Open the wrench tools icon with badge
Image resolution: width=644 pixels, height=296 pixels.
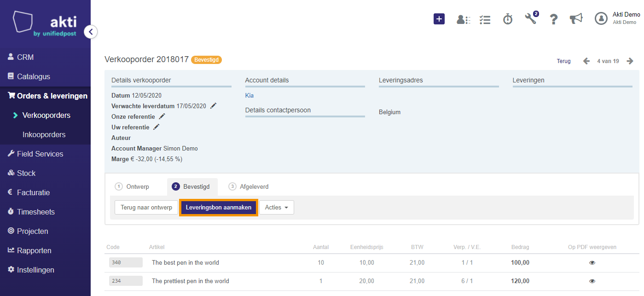pyautogui.click(x=531, y=18)
